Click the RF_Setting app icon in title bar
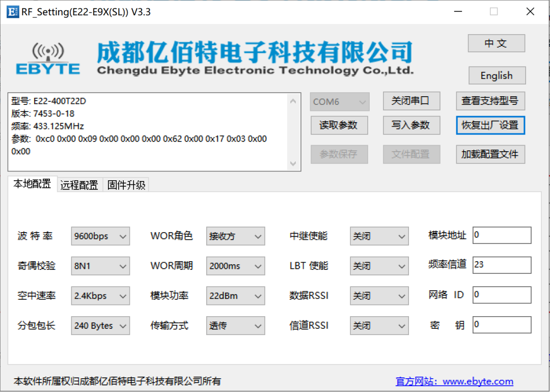 click(13, 12)
